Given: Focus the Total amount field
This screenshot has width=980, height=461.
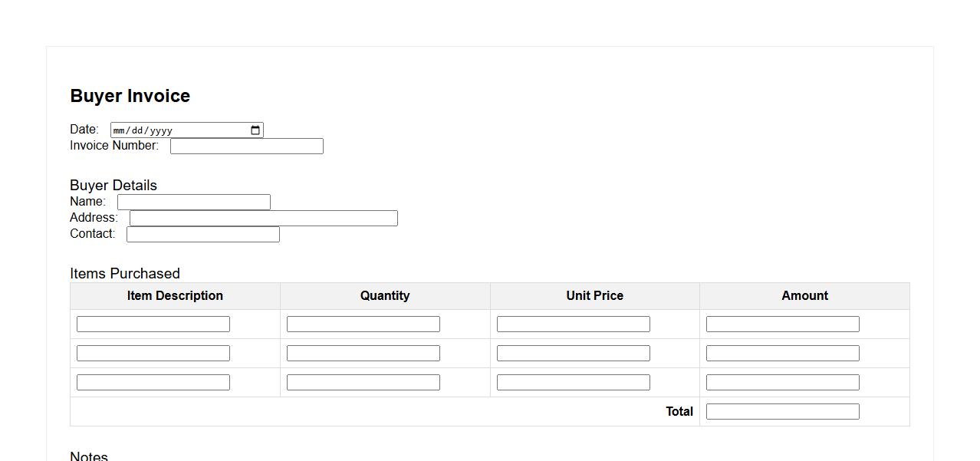Looking at the screenshot, I should click(x=782, y=412).
